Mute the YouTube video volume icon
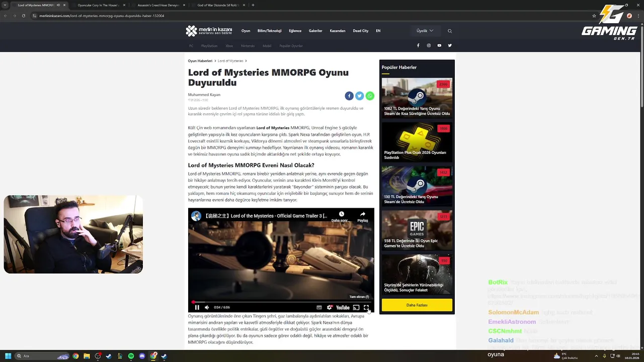 tap(207, 307)
